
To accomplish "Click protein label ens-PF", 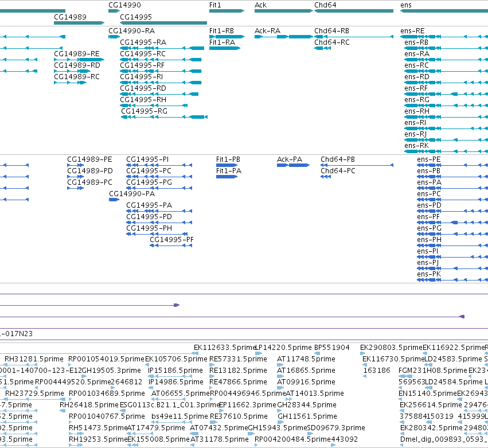I will [428, 217].
